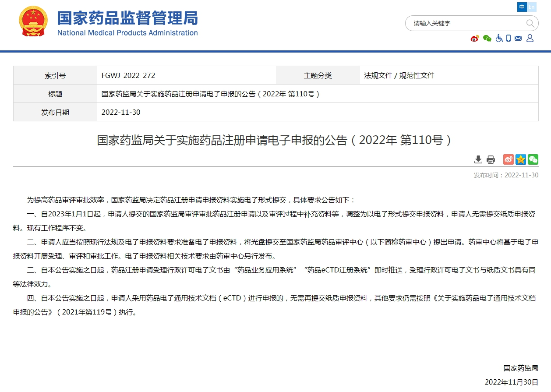Screen dimensions: 551x392
Task: Click the 国家药品监督管理局 site title
Action: 127,18
